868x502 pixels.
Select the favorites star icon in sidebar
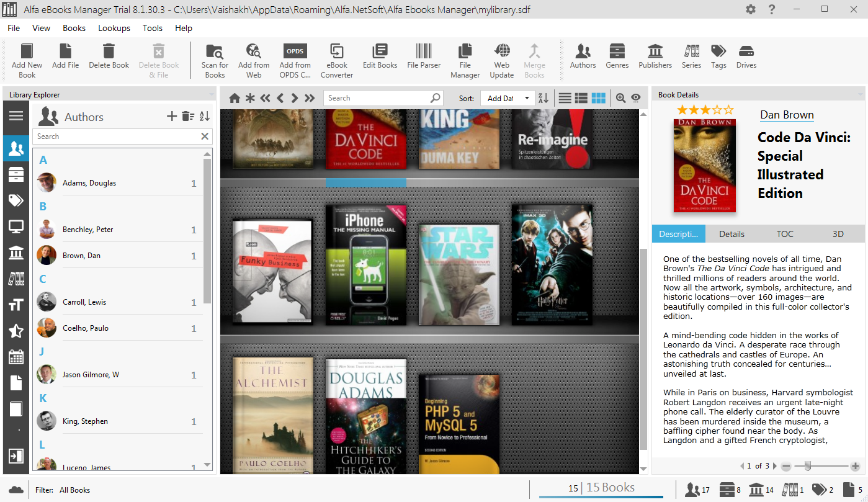click(x=16, y=331)
